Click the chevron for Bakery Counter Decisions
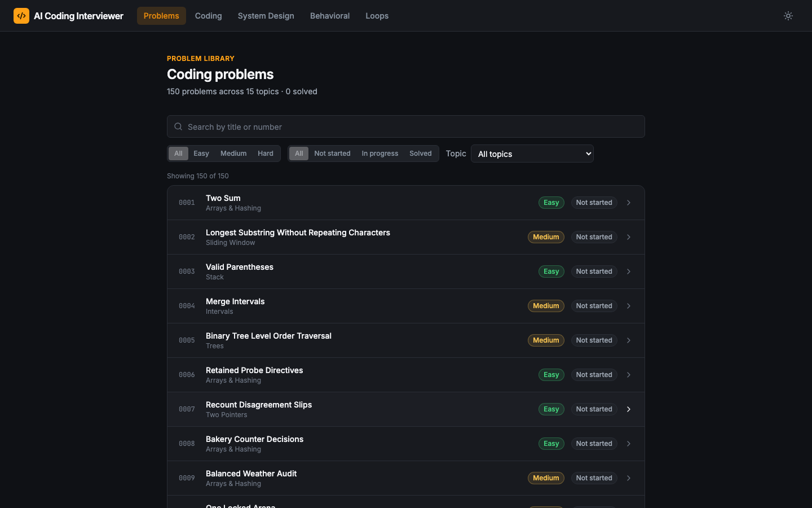812x508 pixels. point(629,444)
